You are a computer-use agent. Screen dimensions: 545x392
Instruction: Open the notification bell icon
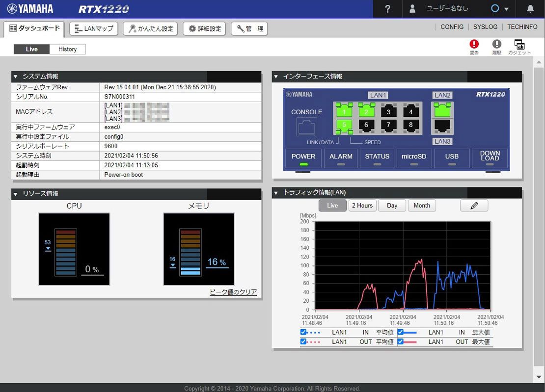(x=530, y=9)
